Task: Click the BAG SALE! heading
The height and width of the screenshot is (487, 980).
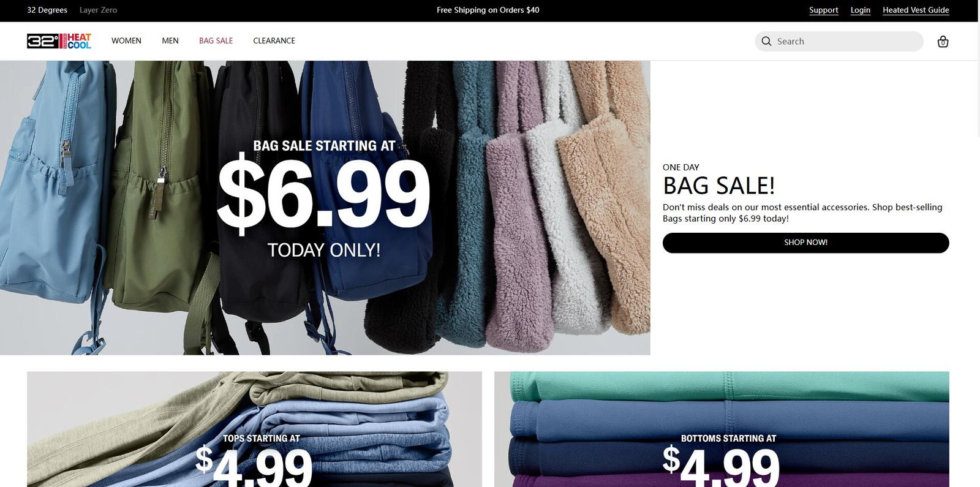Action: click(x=718, y=186)
